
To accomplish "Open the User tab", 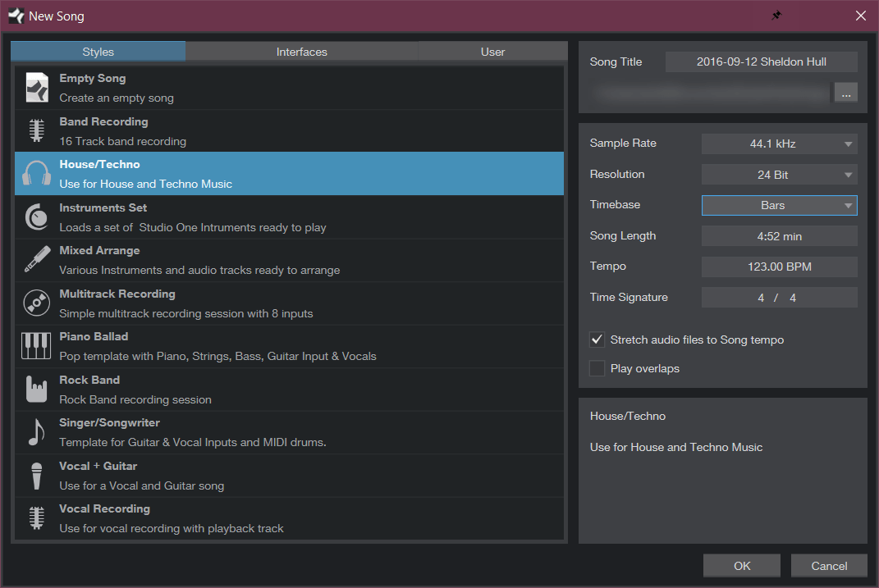I will (492, 52).
